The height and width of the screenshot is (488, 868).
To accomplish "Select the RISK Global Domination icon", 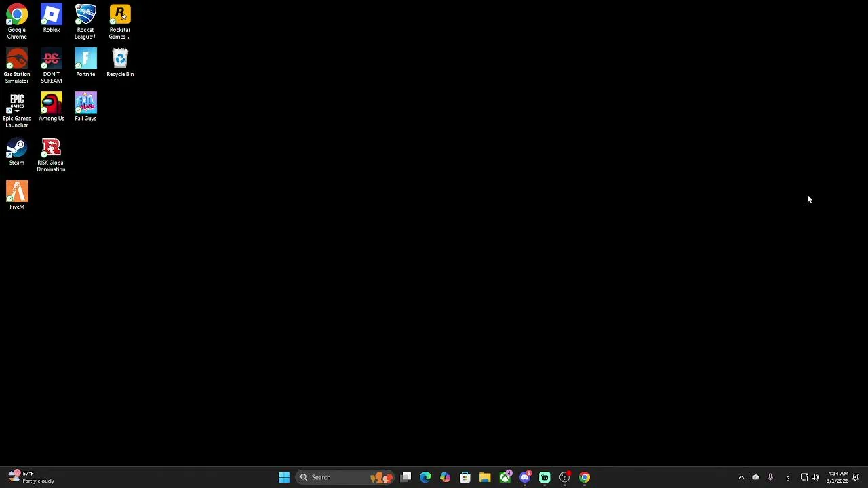I will click(52, 155).
